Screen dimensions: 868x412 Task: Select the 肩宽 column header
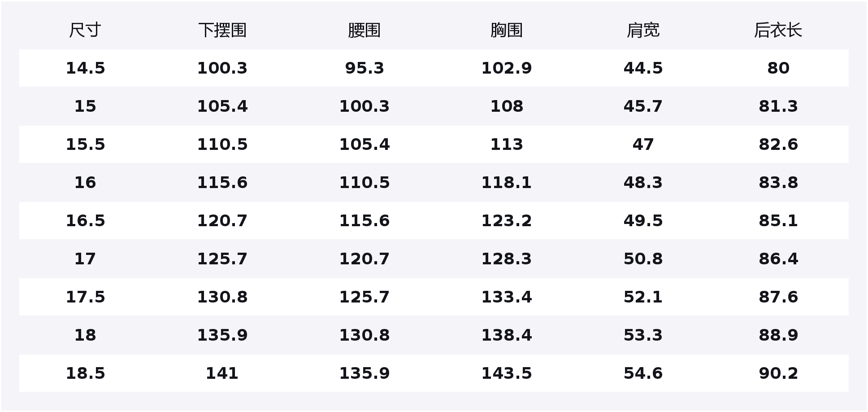pyautogui.click(x=643, y=30)
